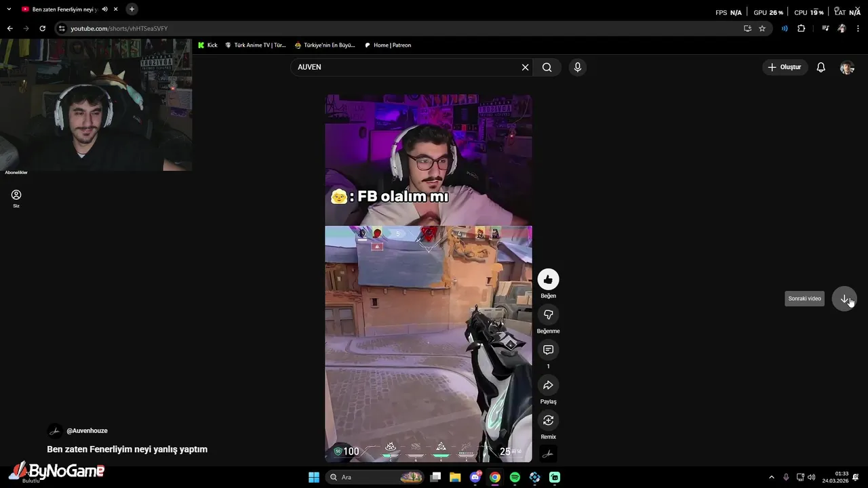Pause the Short by clicking the video
868x488 pixels.
tap(429, 278)
